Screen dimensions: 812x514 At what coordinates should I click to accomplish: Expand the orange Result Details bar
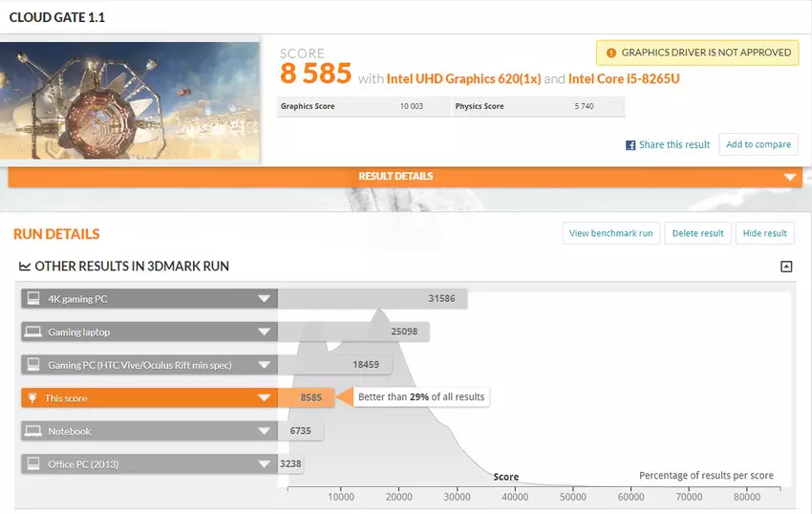789,177
